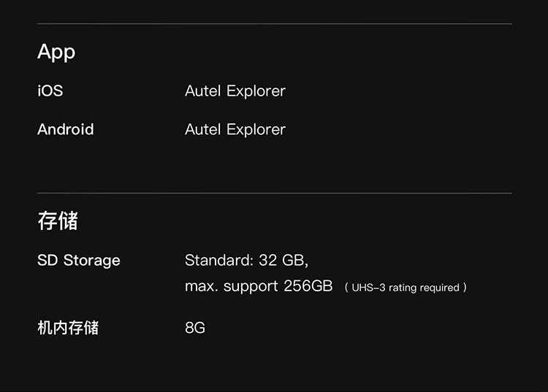This screenshot has height=392, width=548.
Task: Click the word Explorer in the Android row
Action: pos(256,130)
